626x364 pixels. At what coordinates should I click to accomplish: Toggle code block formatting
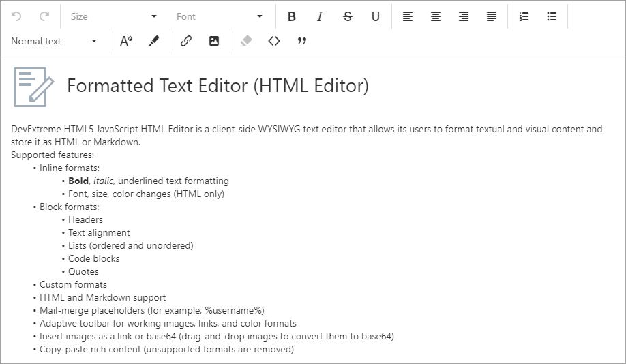click(274, 41)
